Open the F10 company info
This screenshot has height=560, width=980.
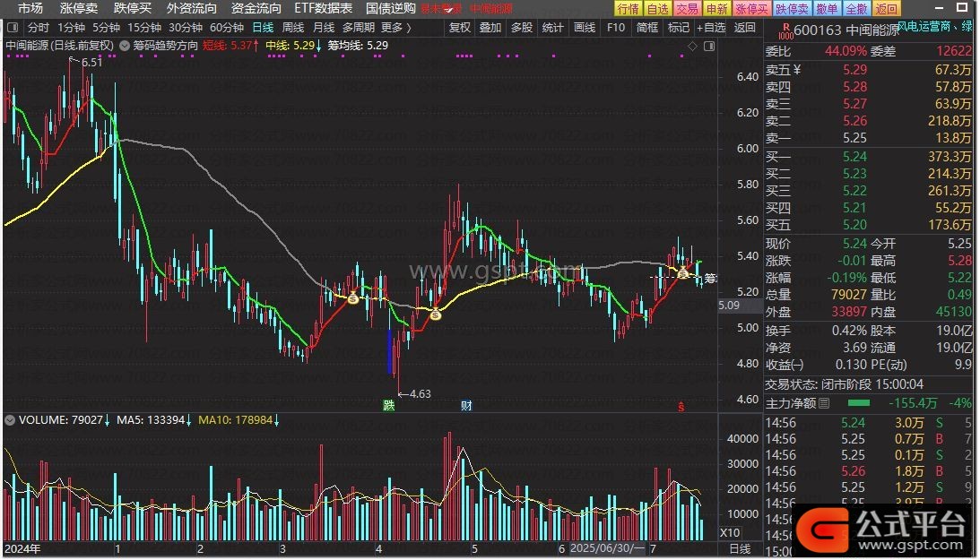click(x=616, y=28)
